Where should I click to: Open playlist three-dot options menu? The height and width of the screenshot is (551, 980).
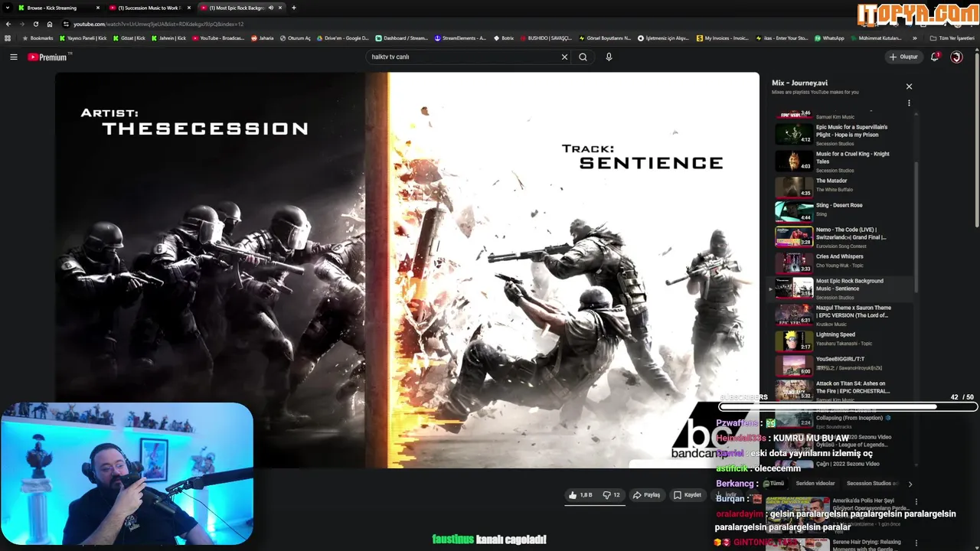[x=909, y=103]
